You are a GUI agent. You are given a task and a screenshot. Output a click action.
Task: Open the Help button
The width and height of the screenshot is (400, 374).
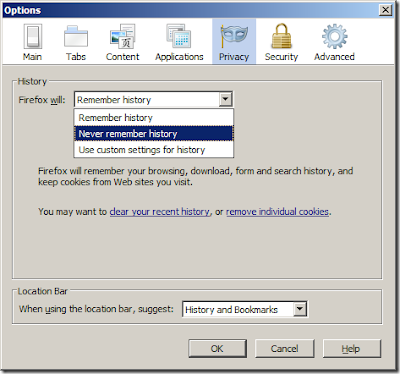tap(351, 349)
